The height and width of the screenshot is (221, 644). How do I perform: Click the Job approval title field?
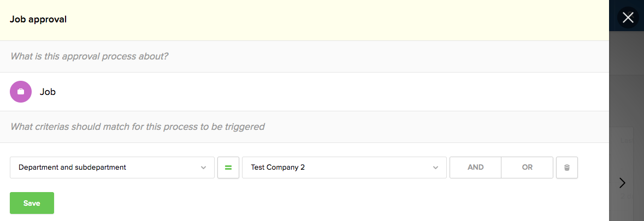(38, 20)
